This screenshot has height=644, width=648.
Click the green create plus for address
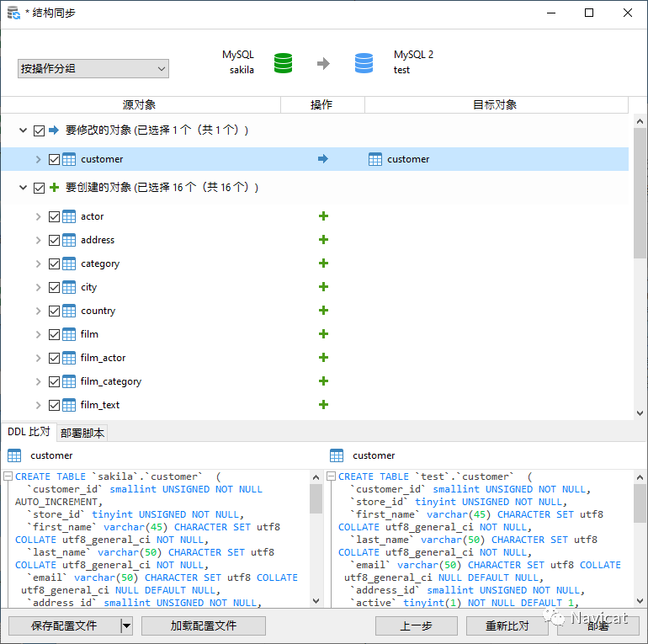pos(324,239)
